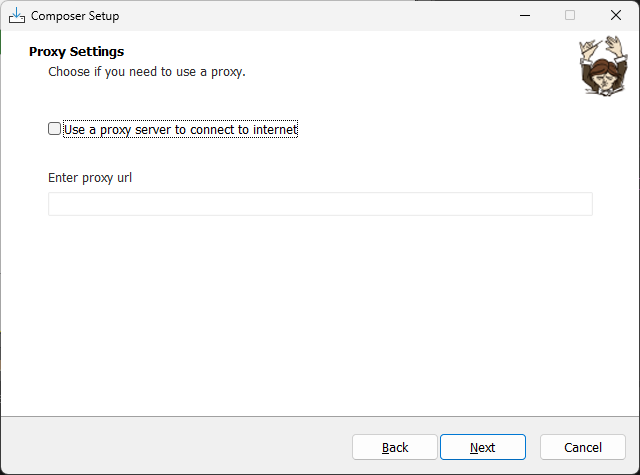The width and height of the screenshot is (640, 475).
Task: Cancel the Composer installation
Action: coord(583,447)
